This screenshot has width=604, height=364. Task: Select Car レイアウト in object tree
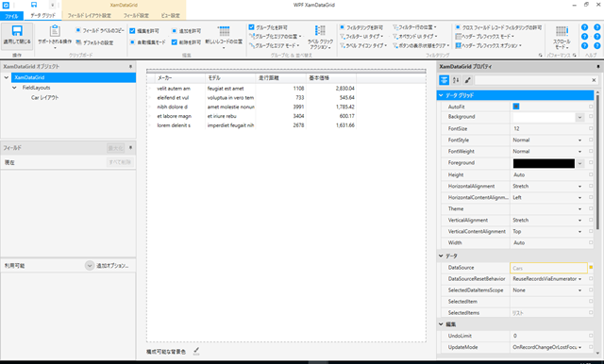[45, 98]
